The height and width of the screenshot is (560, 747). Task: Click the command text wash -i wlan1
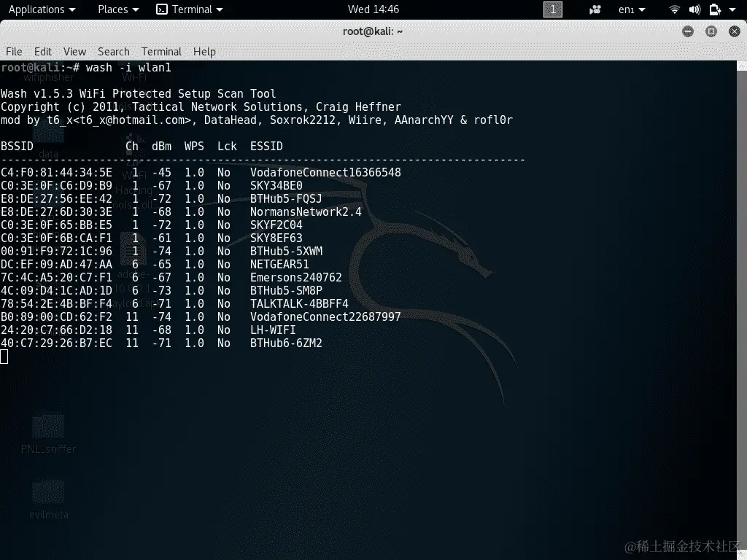128,68
